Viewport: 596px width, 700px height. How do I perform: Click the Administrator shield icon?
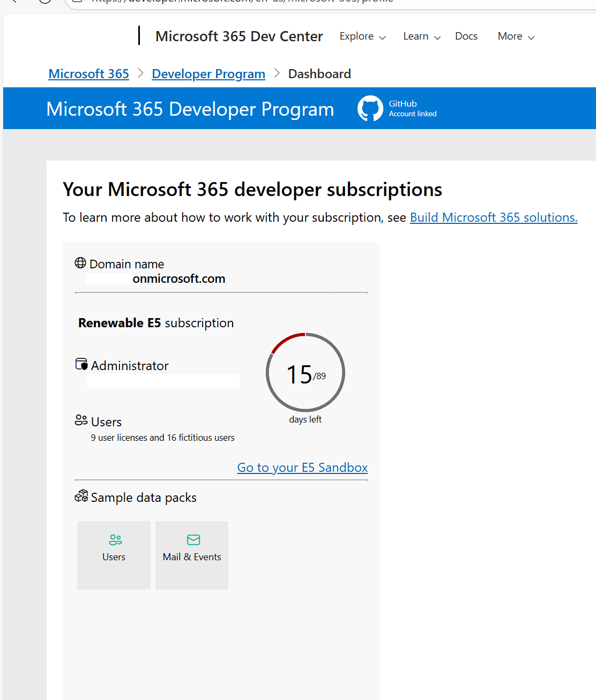pyautogui.click(x=81, y=364)
